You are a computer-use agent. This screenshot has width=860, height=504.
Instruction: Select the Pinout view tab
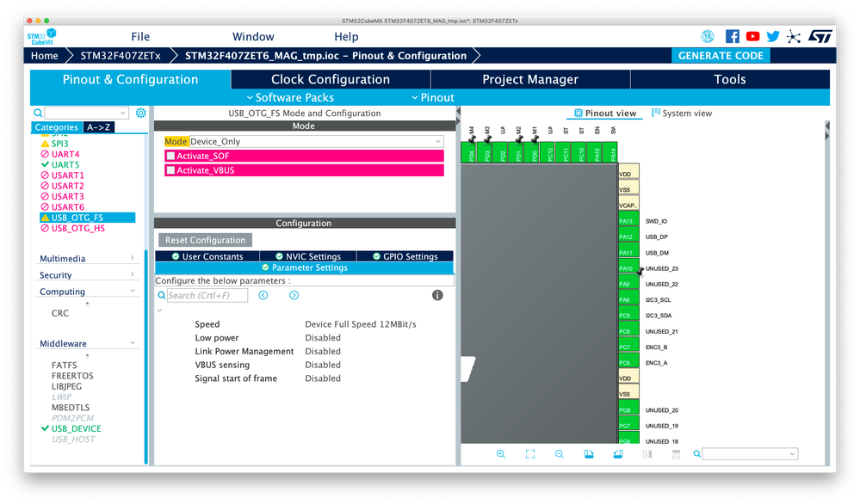(605, 114)
